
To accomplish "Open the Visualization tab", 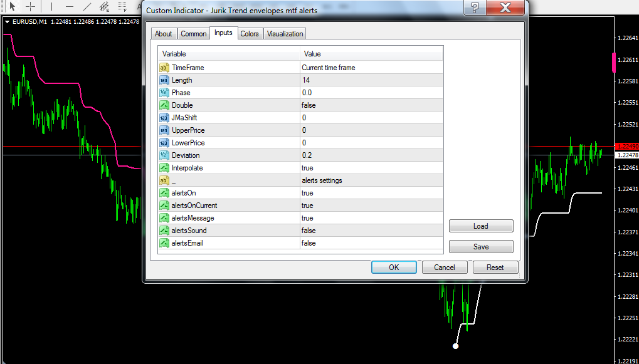I will point(285,34).
